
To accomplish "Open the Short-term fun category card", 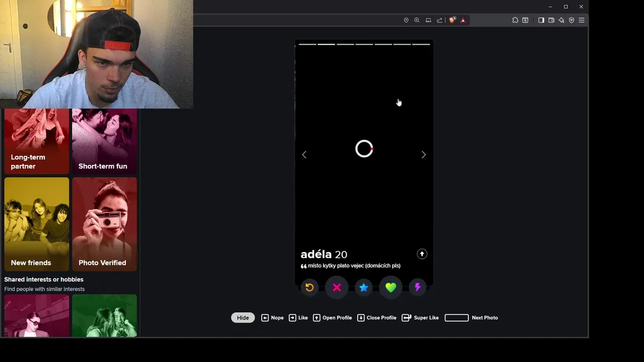I will coord(104,141).
